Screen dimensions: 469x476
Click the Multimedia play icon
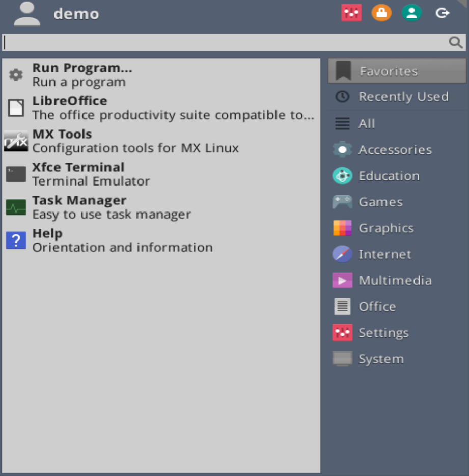tap(342, 280)
